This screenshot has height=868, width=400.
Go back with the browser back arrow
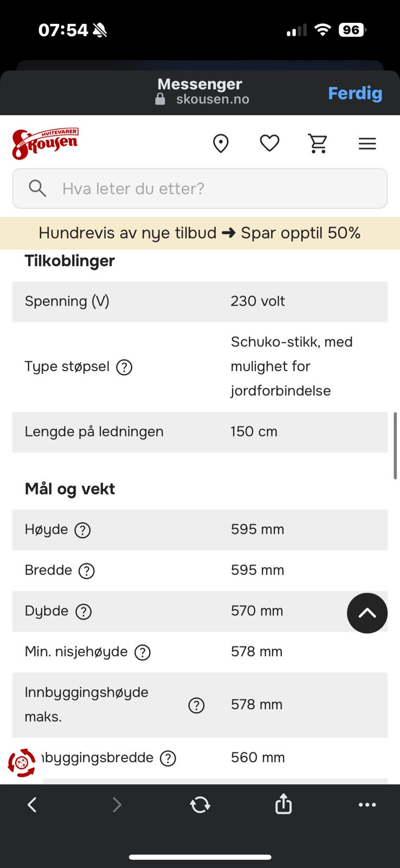tap(32, 805)
